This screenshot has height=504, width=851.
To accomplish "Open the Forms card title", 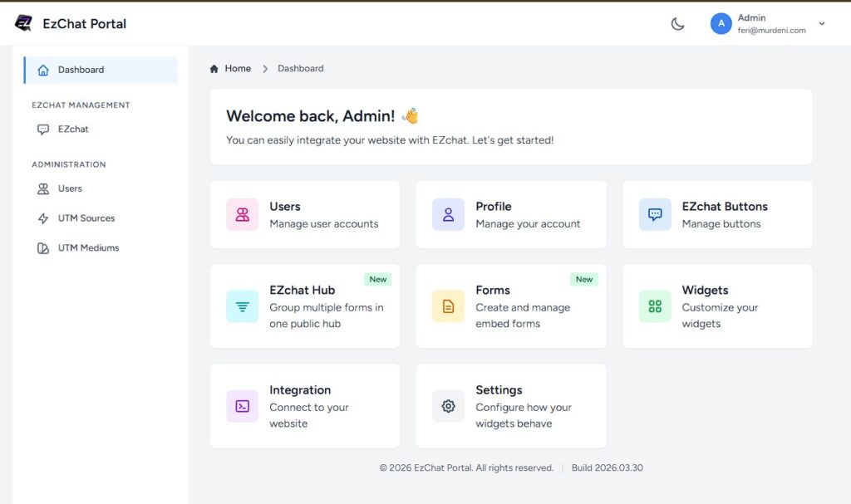I will (493, 290).
